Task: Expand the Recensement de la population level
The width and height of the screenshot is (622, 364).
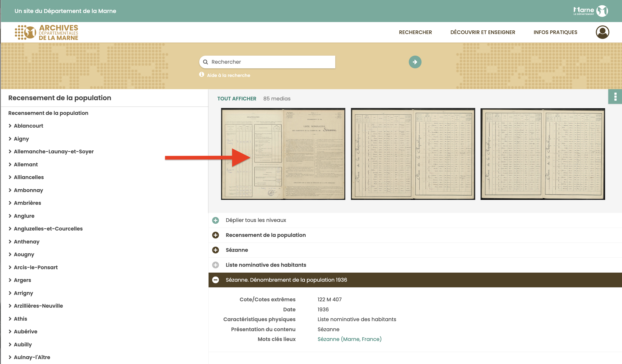Action: 216,235
